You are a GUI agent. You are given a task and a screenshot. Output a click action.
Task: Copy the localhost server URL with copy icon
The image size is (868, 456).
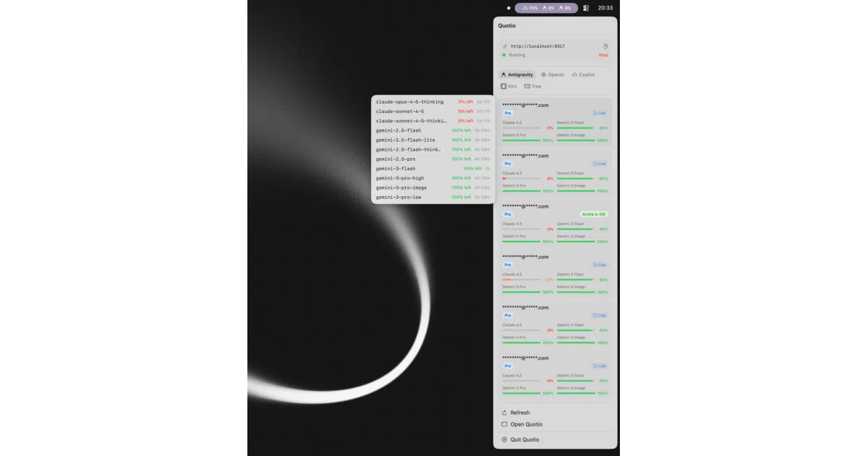[605, 46]
